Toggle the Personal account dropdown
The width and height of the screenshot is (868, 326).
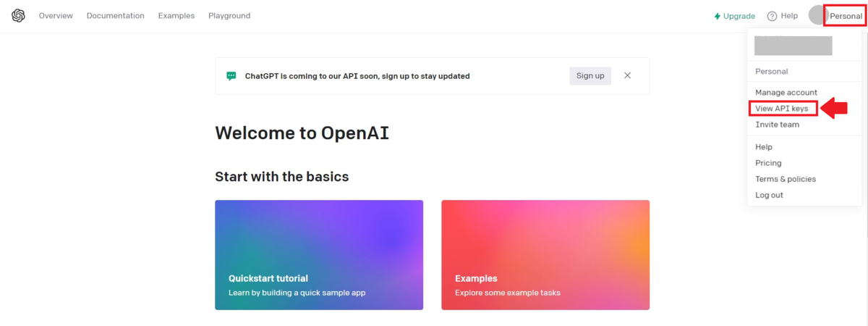845,15
